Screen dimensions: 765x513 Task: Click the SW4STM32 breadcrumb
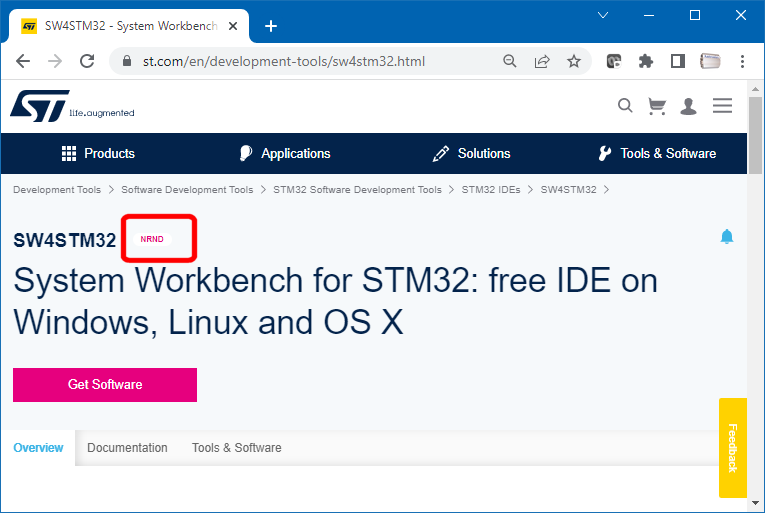coord(568,189)
